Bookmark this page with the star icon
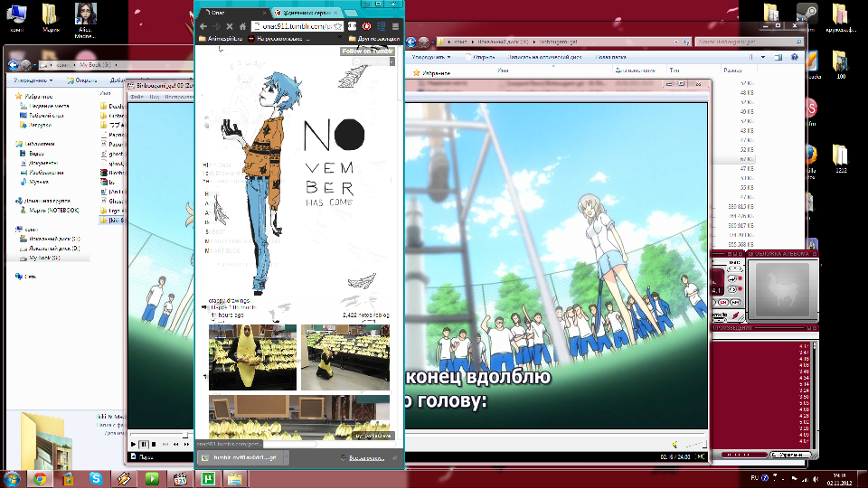Image resolution: width=868 pixels, height=489 pixels. tap(337, 26)
